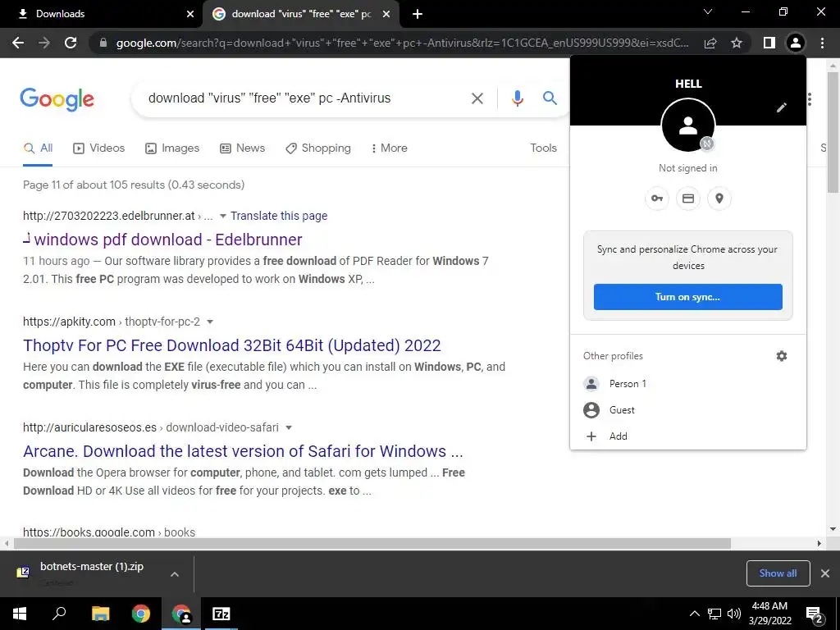The width and height of the screenshot is (840, 630).
Task: Share this page via address bar icon
Action: coord(710,43)
